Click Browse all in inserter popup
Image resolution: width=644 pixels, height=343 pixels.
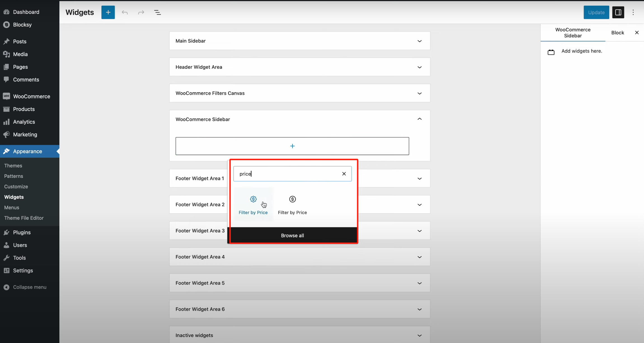[x=292, y=235]
